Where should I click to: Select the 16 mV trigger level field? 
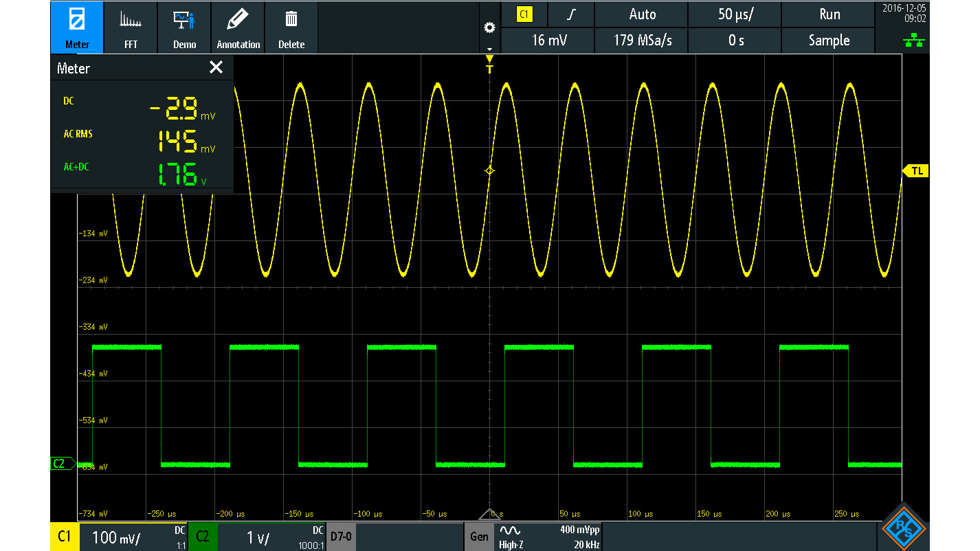548,41
